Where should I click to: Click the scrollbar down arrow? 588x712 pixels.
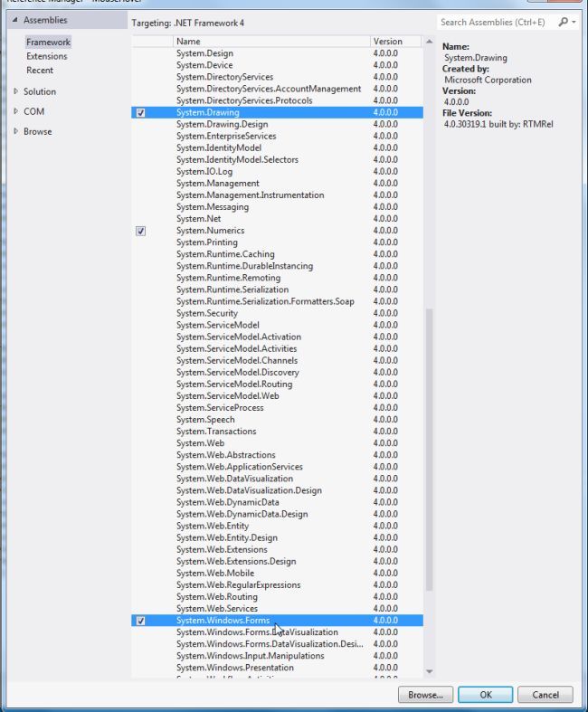pyautogui.click(x=429, y=671)
